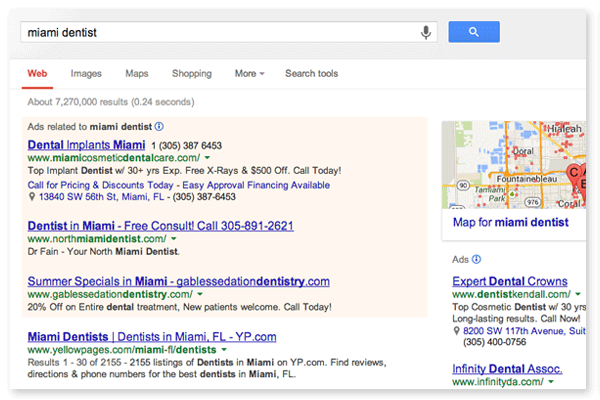Click Call for Pricing & Discounts Today link

[x=100, y=185]
